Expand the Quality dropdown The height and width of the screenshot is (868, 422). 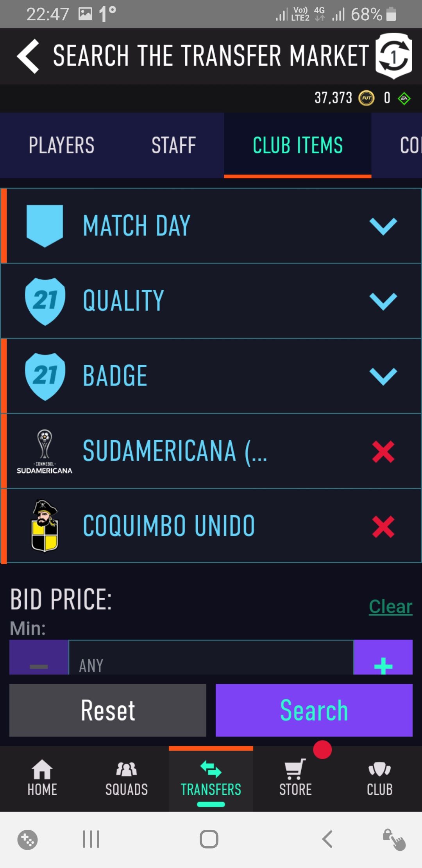click(x=383, y=301)
